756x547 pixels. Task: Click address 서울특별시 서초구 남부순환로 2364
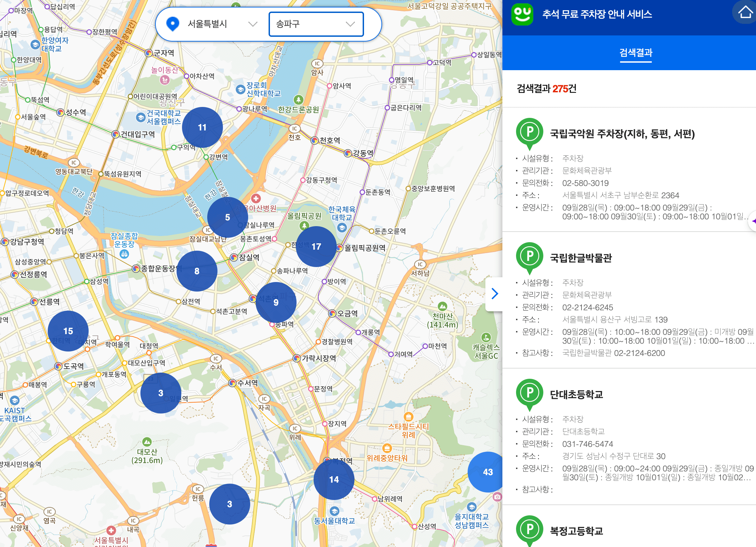(621, 196)
